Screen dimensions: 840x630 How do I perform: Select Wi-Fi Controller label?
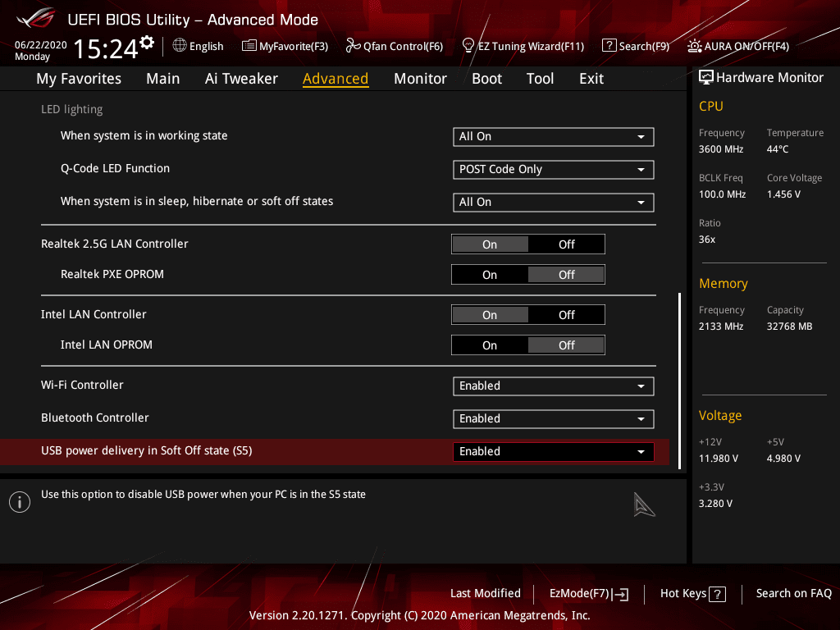[x=82, y=385]
